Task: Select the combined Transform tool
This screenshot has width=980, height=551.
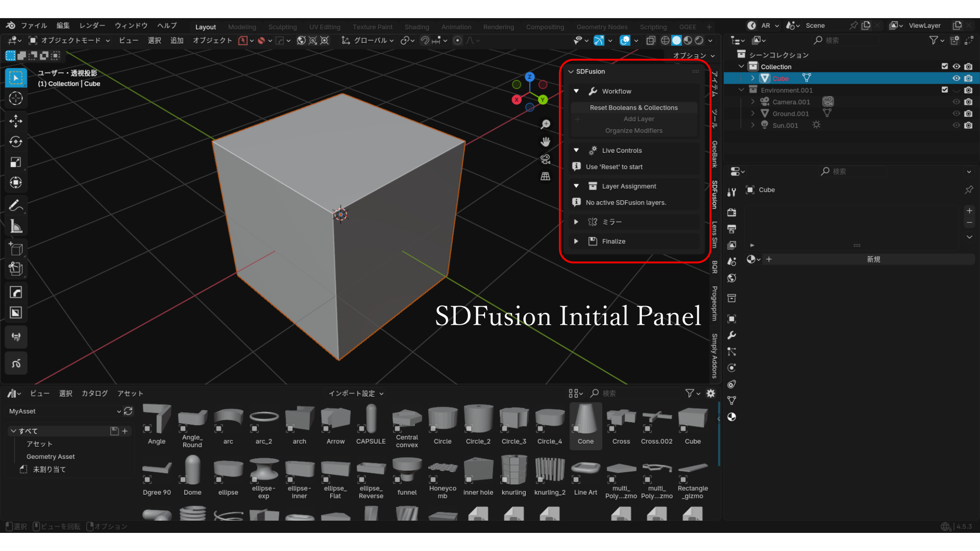Action: point(16,183)
